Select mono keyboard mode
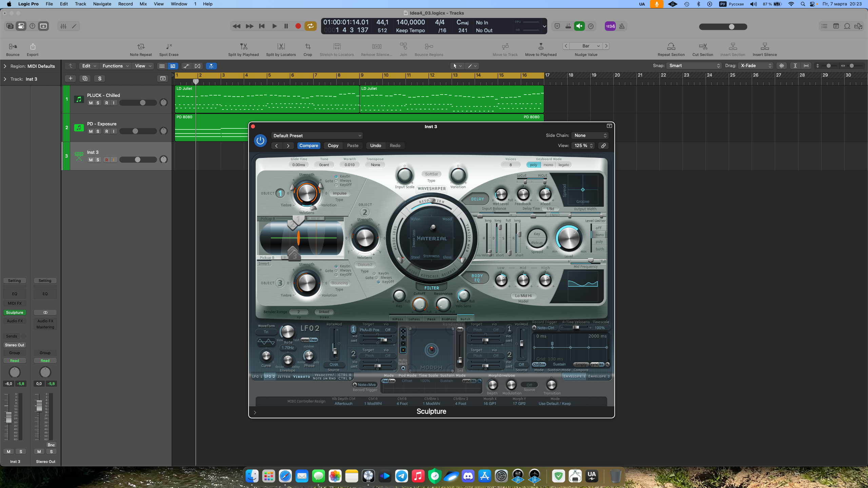 [x=548, y=165]
